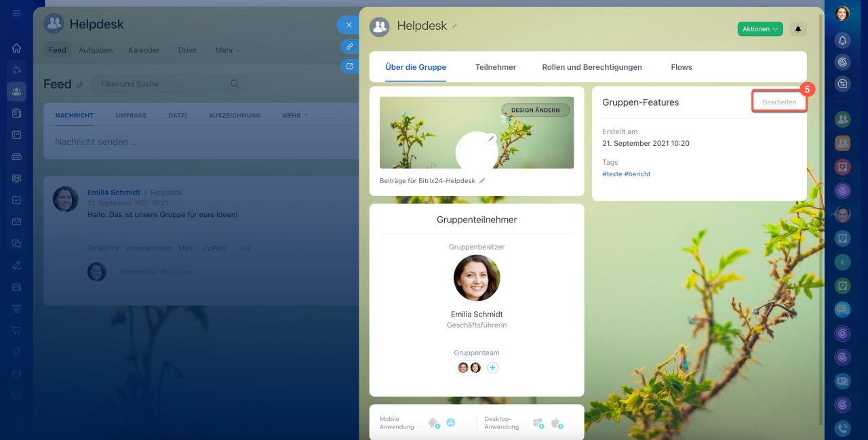This screenshot has height=440, width=868.
Task: Download macOS desktop app
Action: 557,423
